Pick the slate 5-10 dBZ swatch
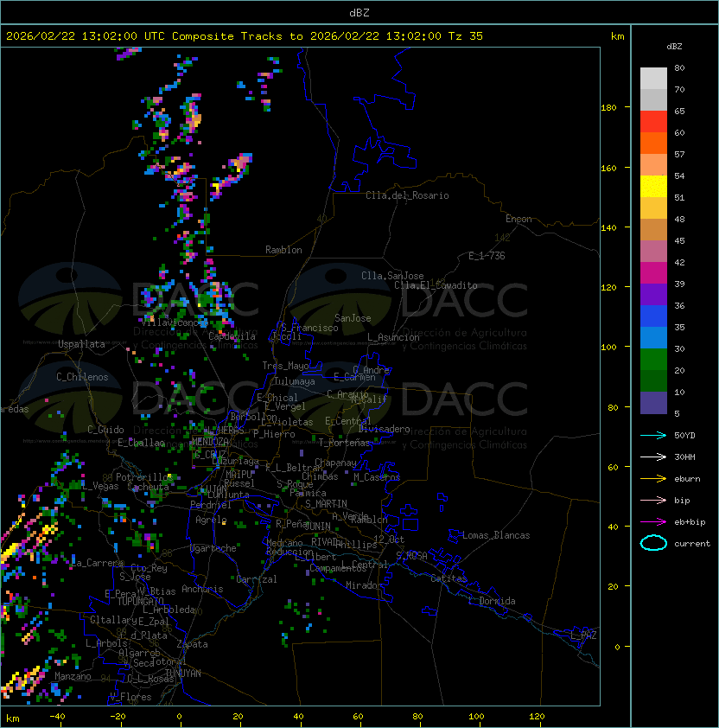 653,403
